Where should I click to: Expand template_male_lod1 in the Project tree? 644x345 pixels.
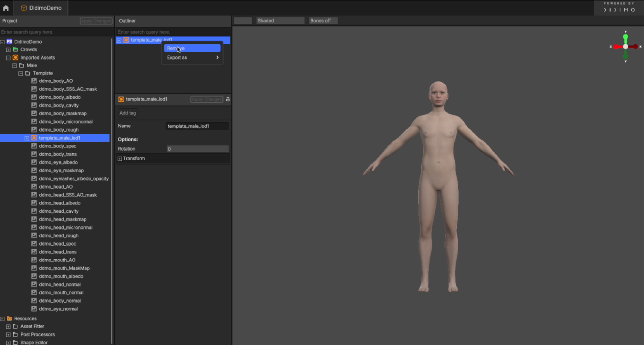[27, 138]
